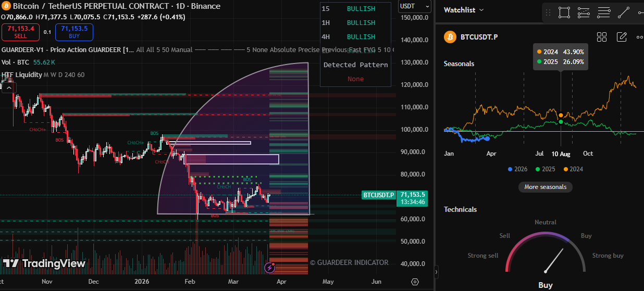Screen dimensions: 644x291
Task: Pick the horizontal lines drawing tool
Action: 604,12
